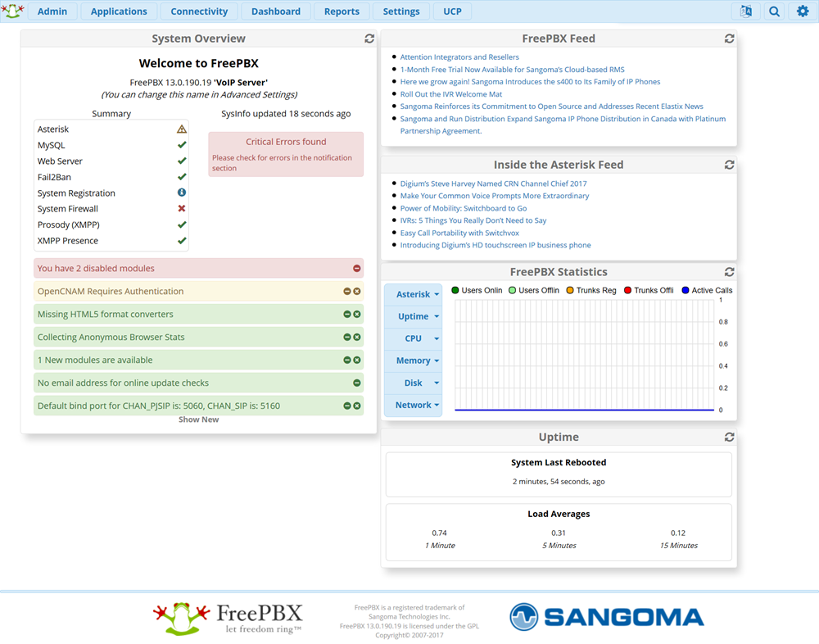Click Show New under the notifications
Image resolution: width=819 pixels, height=644 pixels.
pyautogui.click(x=198, y=420)
